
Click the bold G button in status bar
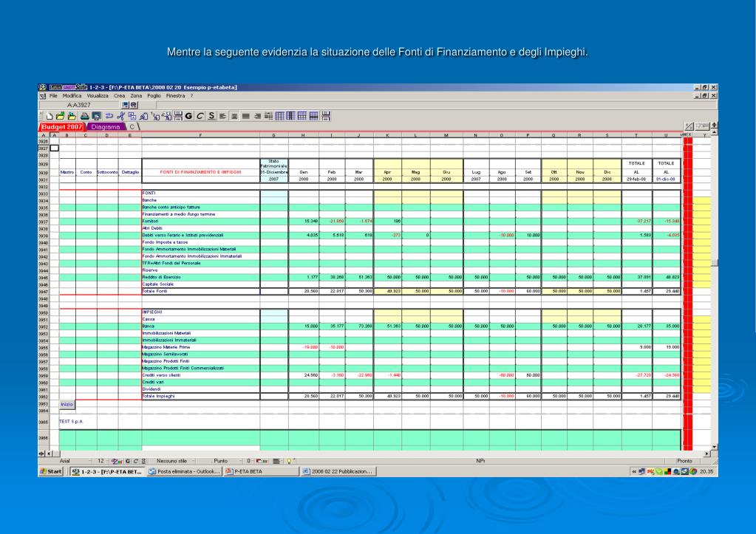pyautogui.click(x=128, y=461)
